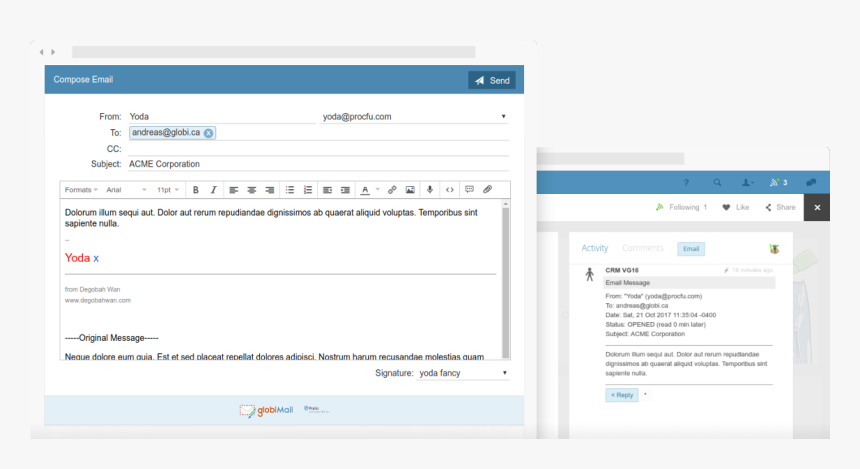Open the help question mark icon

[686, 183]
